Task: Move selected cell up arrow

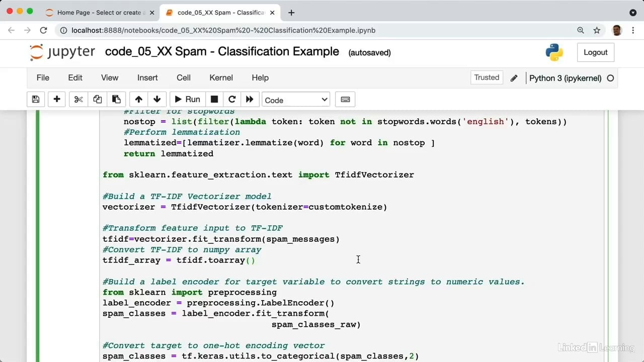Action: pyautogui.click(x=138, y=100)
